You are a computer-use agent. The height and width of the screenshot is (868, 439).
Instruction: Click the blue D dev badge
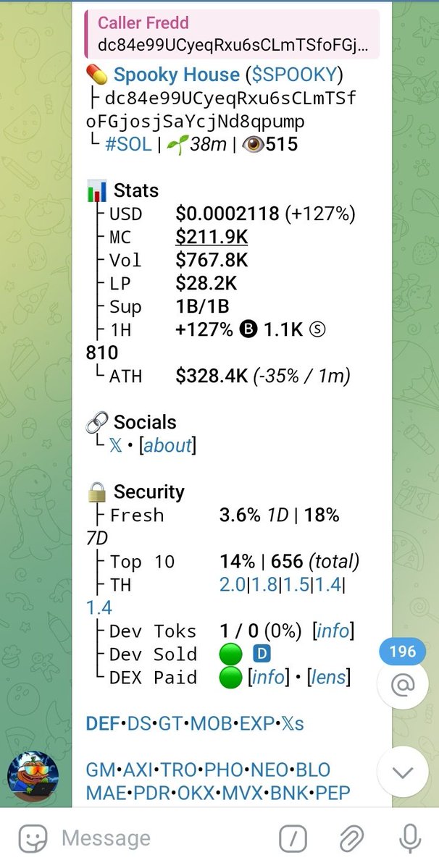[x=261, y=654]
